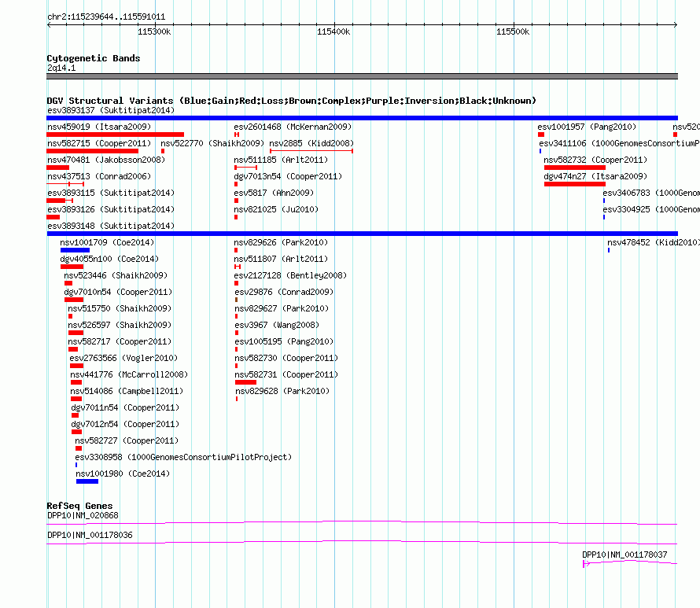Open the nsv582730 (Cooper2011) variant

(286, 358)
